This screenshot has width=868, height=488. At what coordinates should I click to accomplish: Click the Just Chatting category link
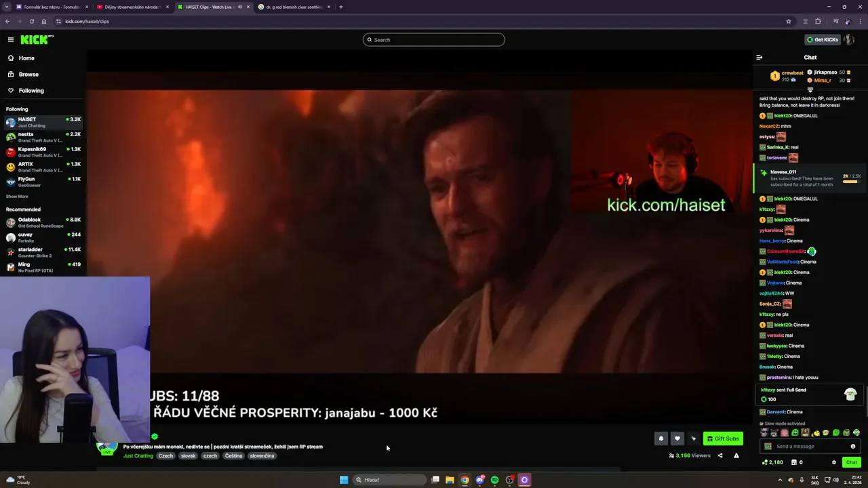138,456
